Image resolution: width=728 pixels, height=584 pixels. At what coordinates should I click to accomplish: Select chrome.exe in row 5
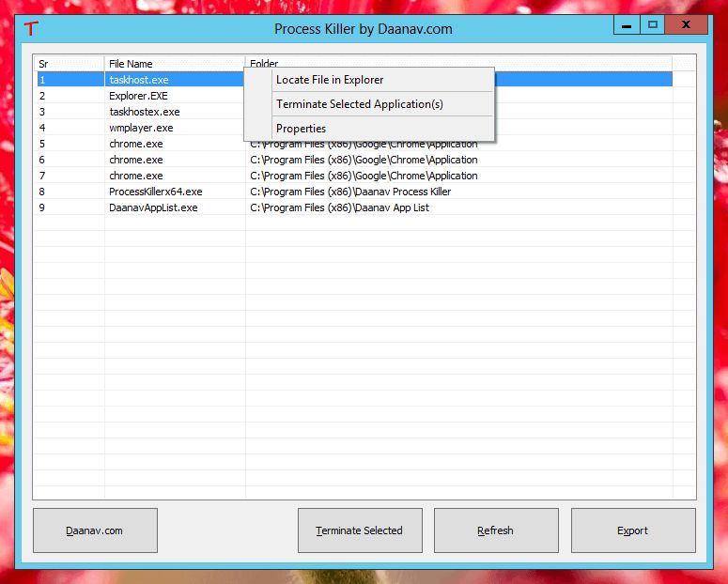(136, 144)
